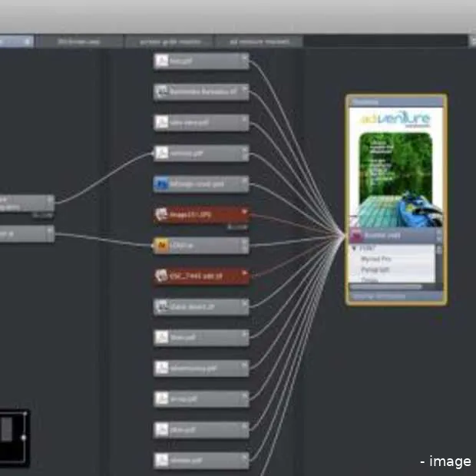Click the warning marker on the upper red node
This screenshot has width=476, height=476.
coord(244,211)
